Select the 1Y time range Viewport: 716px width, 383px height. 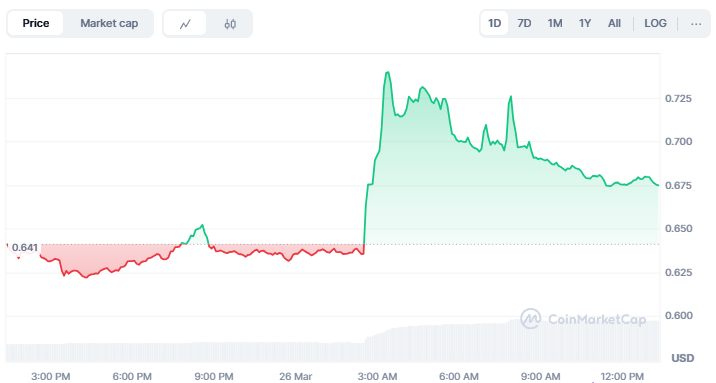pyautogui.click(x=585, y=23)
